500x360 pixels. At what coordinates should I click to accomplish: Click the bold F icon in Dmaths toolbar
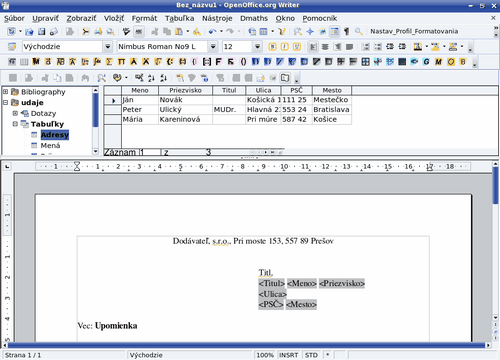tap(219, 62)
